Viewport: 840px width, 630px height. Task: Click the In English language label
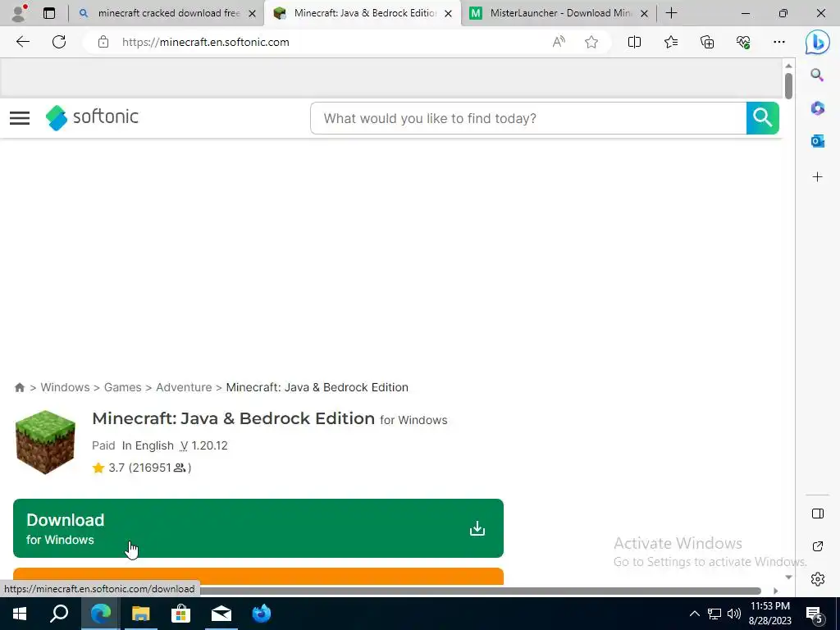[x=148, y=445]
